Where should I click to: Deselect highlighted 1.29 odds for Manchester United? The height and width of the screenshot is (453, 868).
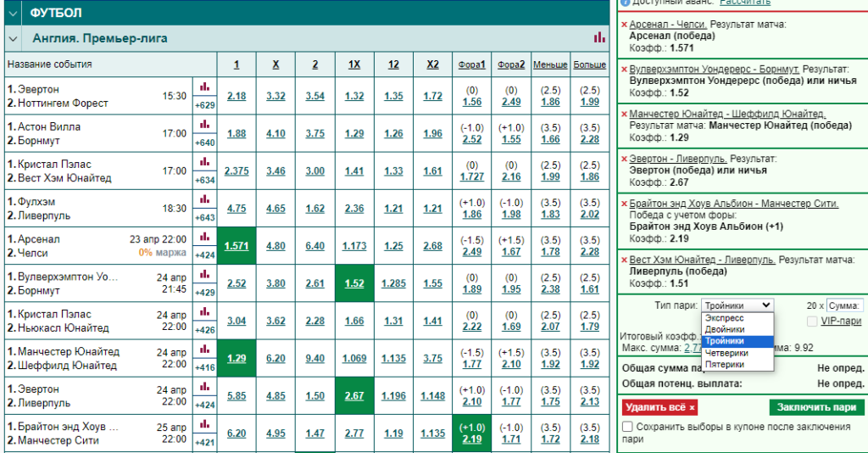tap(236, 358)
